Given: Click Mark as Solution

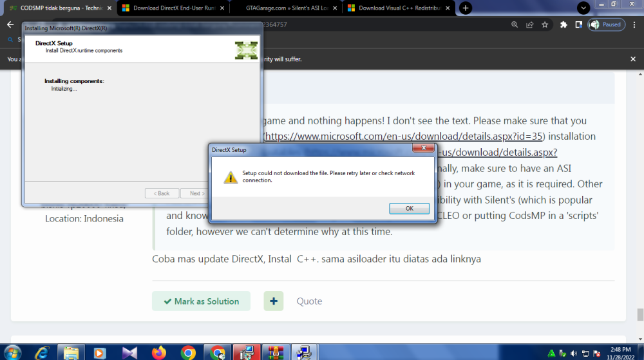Looking at the screenshot, I should coord(201,301).
